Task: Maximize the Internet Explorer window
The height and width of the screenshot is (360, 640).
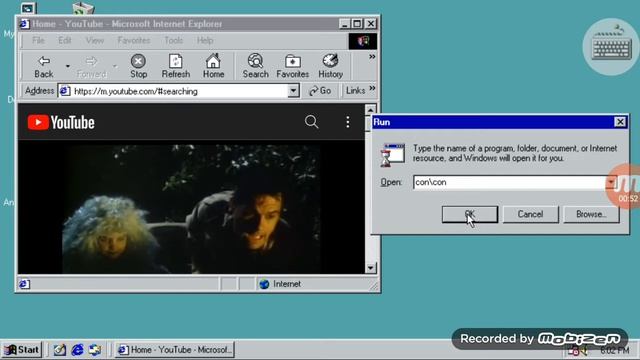Action: click(x=357, y=24)
